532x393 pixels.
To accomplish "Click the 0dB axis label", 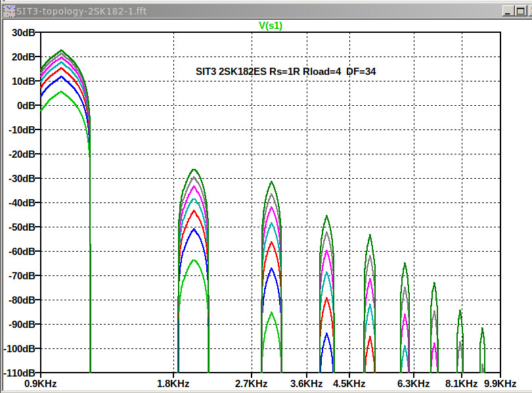I will (26, 106).
